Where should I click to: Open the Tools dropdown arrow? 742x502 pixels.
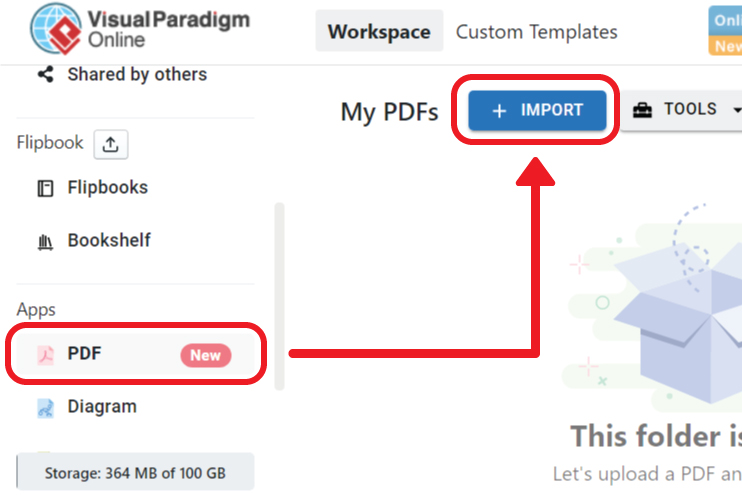click(737, 110)
